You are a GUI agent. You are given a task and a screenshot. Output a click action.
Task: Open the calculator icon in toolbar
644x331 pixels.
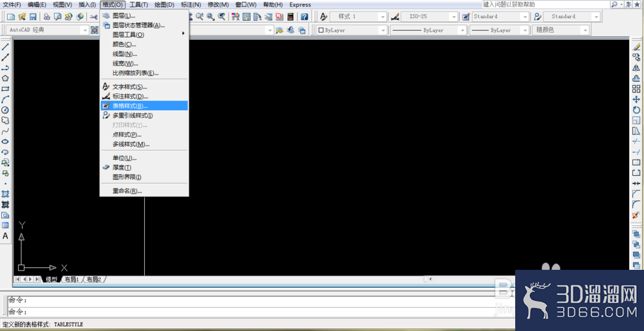pyautogui.click(x=290, y=17)
